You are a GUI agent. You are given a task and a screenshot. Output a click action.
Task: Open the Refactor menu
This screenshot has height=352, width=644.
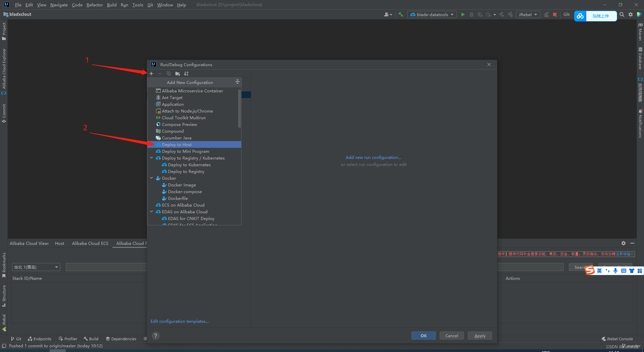click(95, 5)
